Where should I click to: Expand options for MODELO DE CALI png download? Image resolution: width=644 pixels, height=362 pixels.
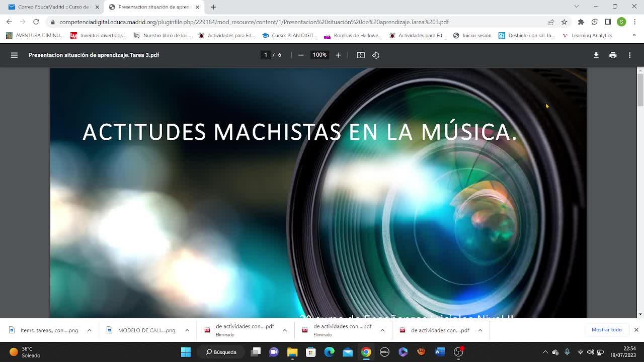[x=187, y=330]
